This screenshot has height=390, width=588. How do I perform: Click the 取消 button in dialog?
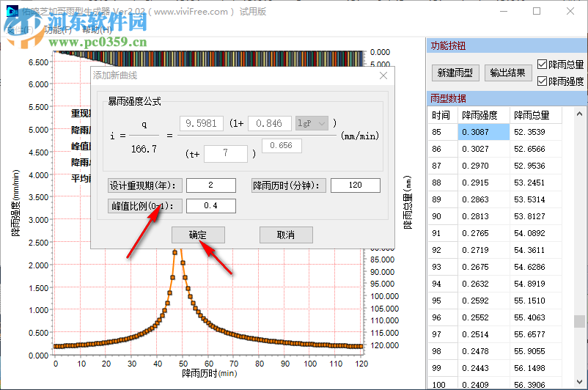(x=286, y=235)
